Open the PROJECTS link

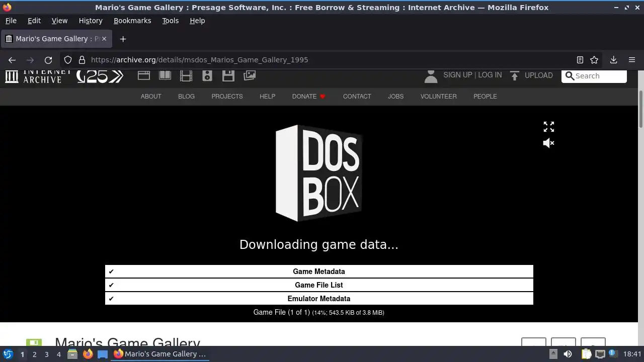pyautogui.click(x=227, y=97)
